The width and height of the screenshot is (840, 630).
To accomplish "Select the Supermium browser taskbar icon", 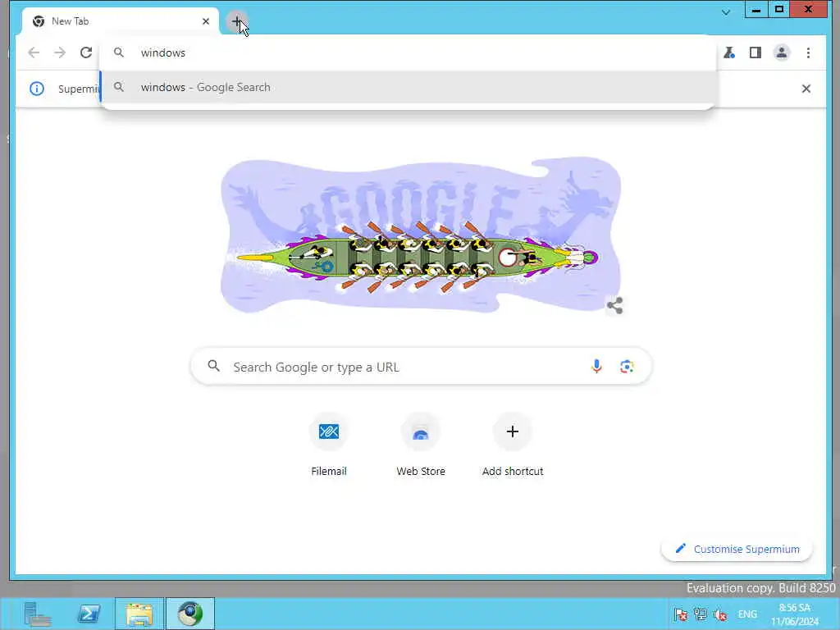I will coord(190,614).
